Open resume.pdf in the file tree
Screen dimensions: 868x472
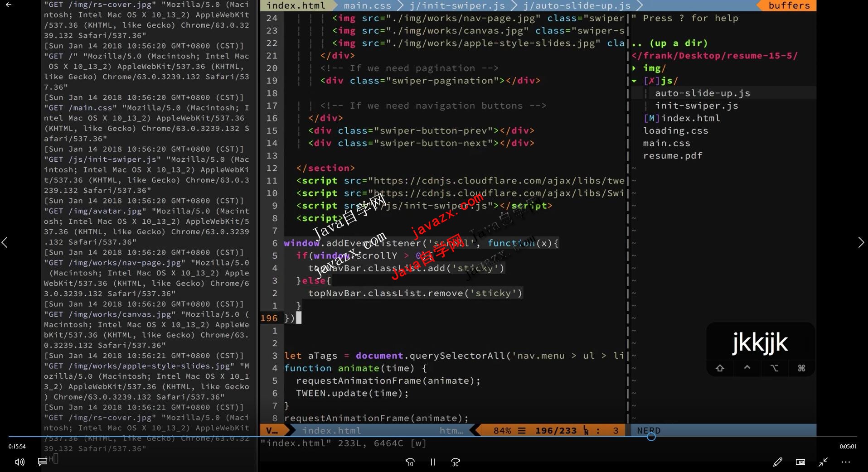coord(673,155)
